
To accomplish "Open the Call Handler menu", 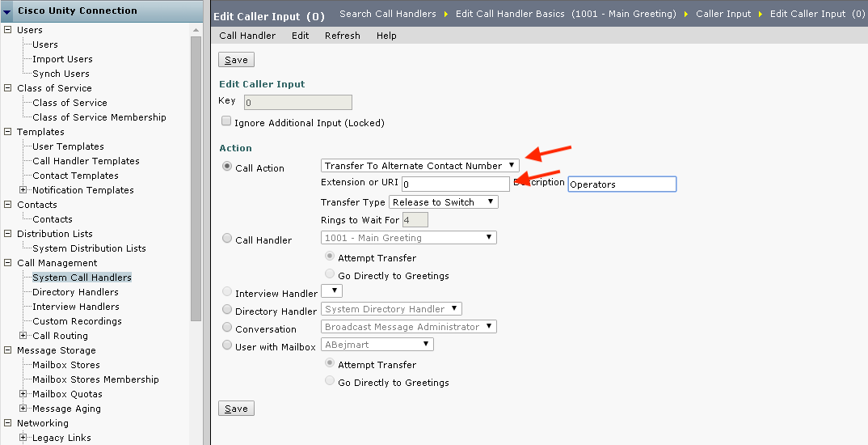I will pyautogui.click(x=247, y=36).
